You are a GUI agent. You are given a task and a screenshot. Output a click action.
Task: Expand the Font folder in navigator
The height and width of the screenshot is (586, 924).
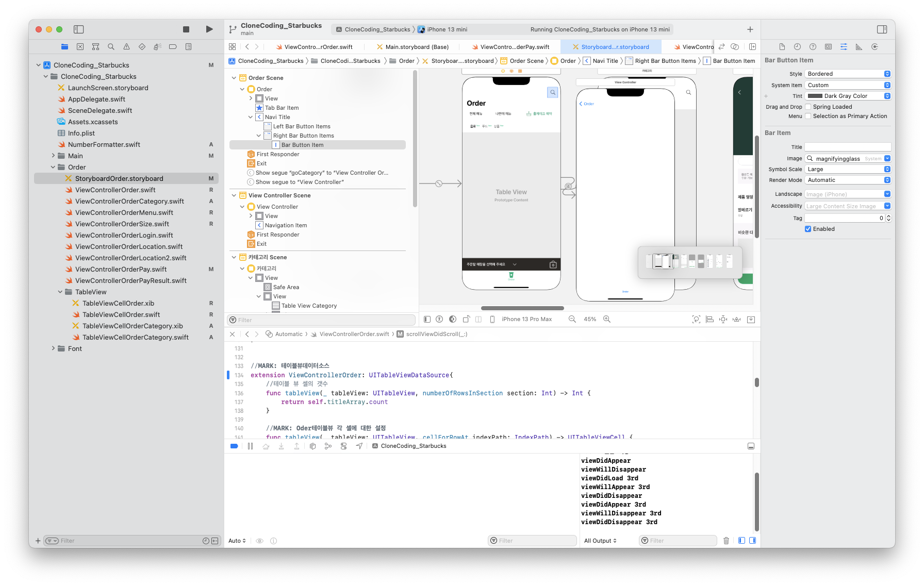point(53,348)
